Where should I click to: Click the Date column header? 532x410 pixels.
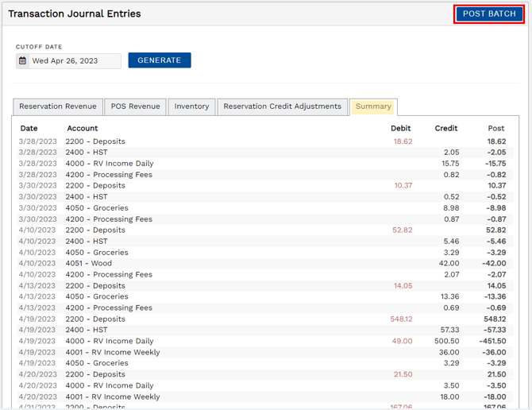[x=29, y=128]
